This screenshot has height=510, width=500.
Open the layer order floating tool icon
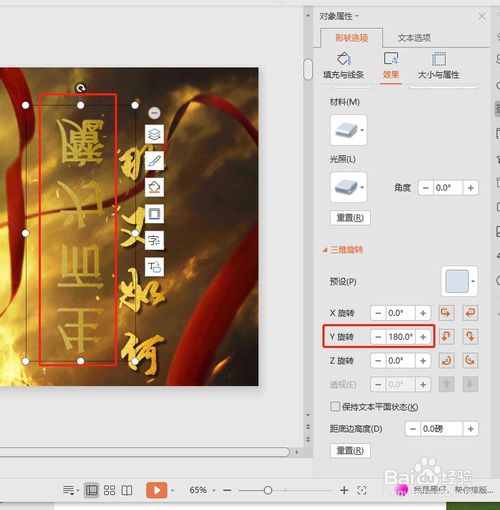point(154,134)
